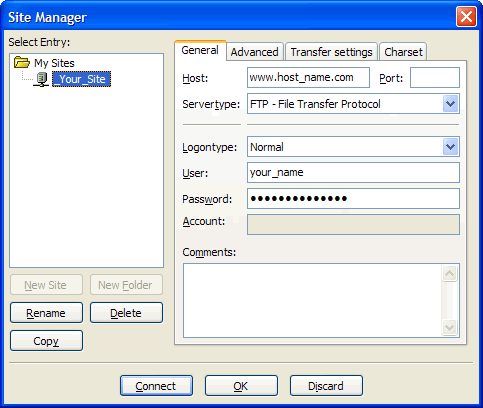Delete the selected site entry
483x408 pixels.
(126, 313)
